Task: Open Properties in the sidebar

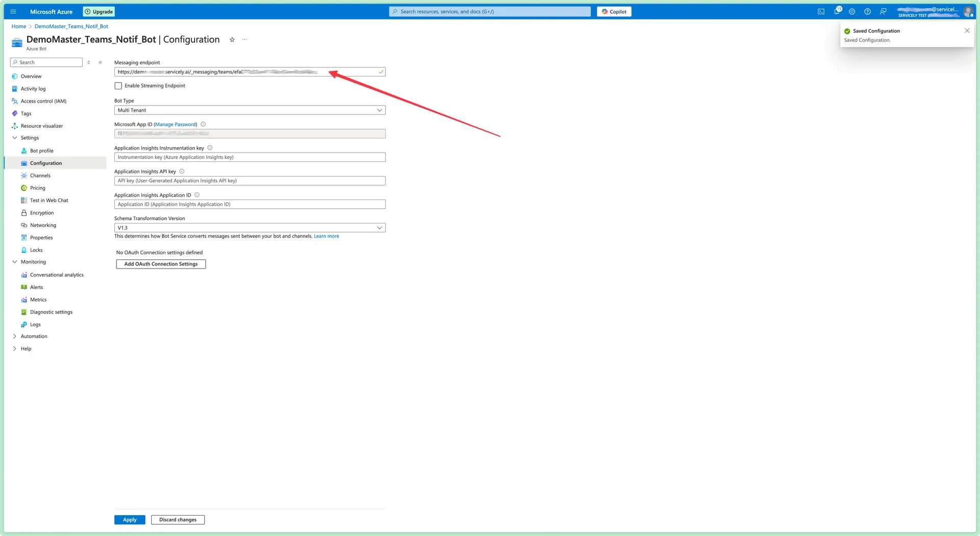Action: (41, 237)
